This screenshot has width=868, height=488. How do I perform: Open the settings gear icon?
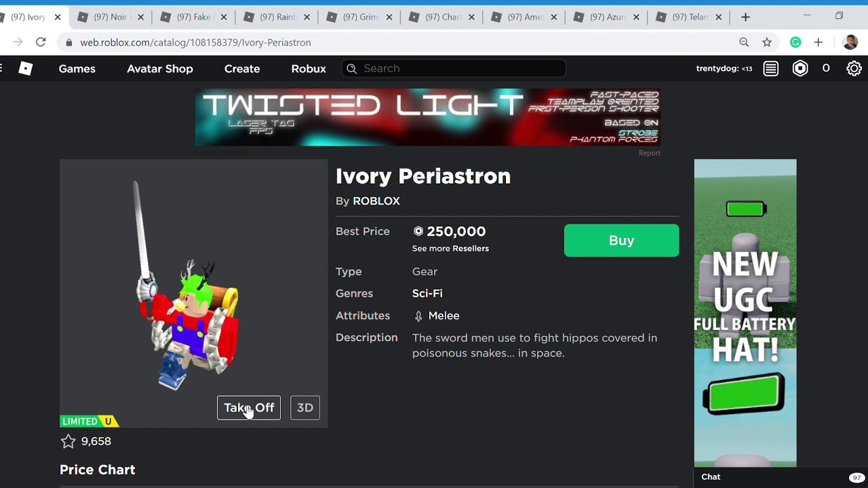point(854,68)
